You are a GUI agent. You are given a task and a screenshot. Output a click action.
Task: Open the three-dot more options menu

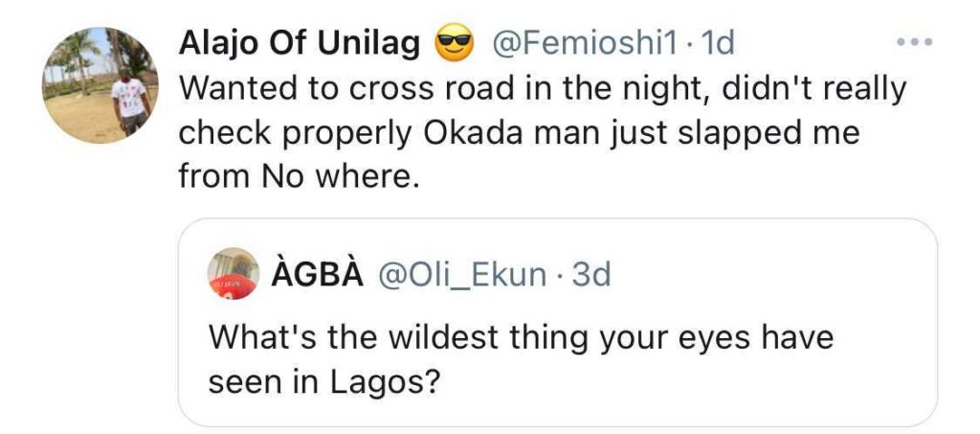tap(915, 44)
